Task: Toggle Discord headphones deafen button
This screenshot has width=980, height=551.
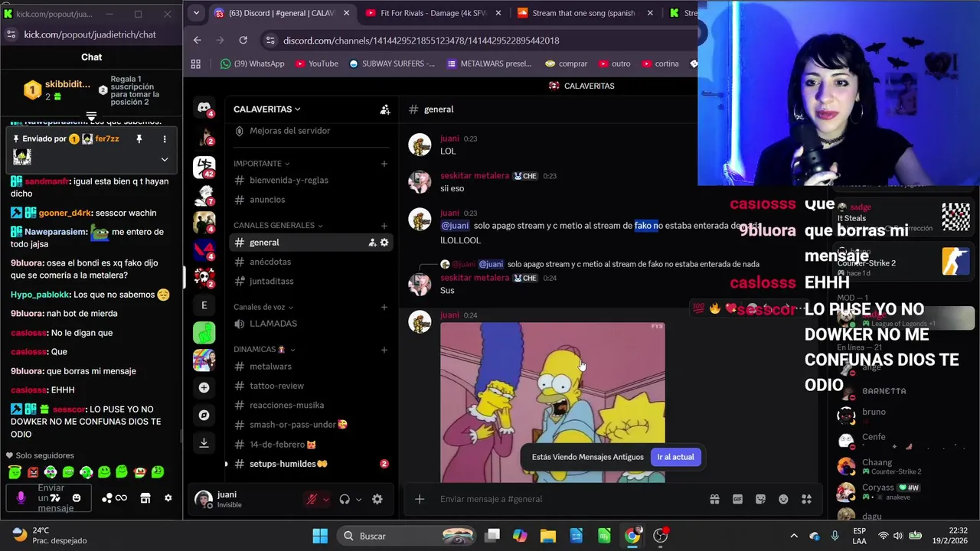Action: click(345, 499)
